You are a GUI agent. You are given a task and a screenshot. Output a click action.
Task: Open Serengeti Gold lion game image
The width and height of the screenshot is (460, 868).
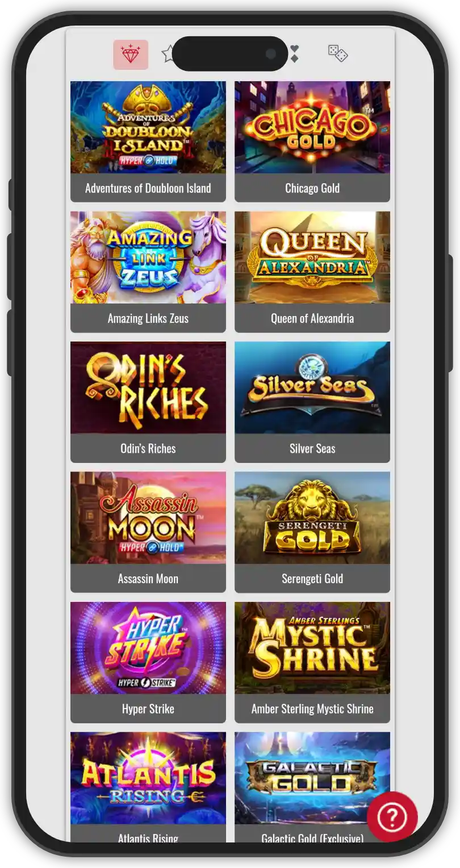312,518
